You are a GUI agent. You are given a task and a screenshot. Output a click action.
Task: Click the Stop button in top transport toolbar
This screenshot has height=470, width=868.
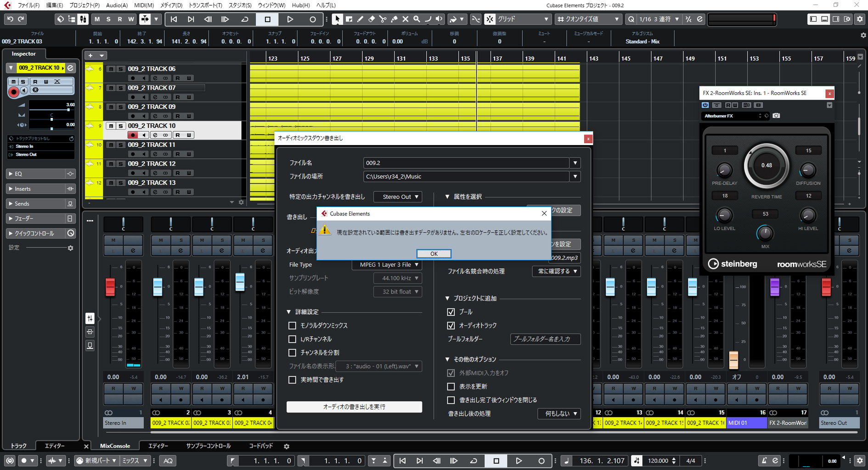(x=267, y=19)
